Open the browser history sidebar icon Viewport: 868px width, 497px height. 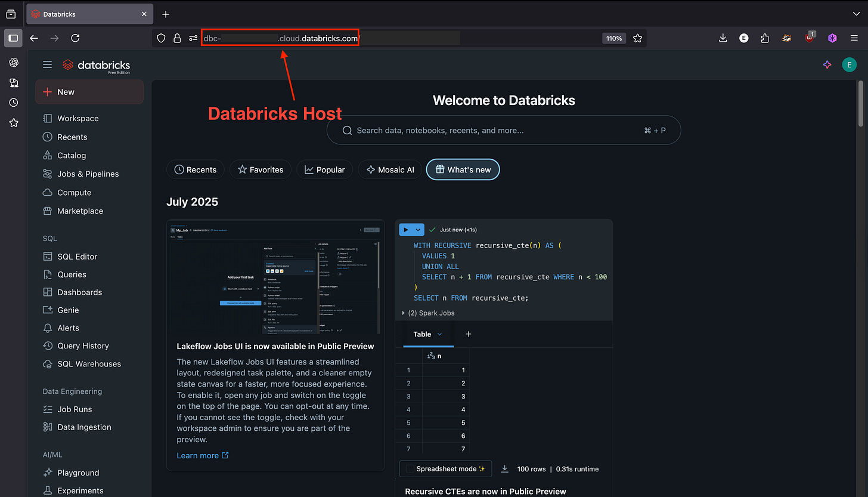click(14, 103)
